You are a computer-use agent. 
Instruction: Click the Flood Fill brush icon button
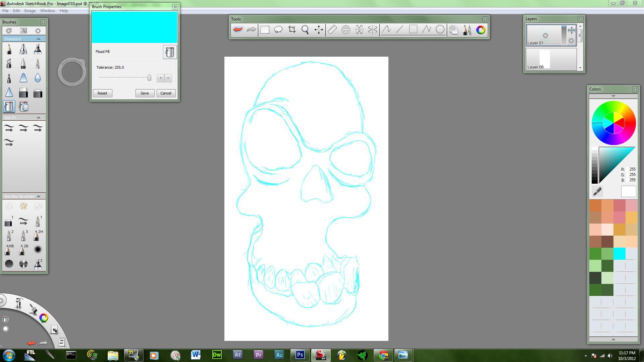click(170, 52)
